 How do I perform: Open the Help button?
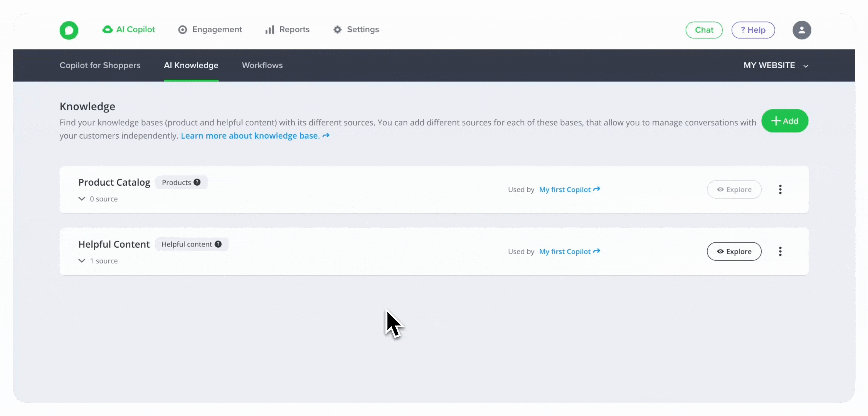(x=753, y=30)
